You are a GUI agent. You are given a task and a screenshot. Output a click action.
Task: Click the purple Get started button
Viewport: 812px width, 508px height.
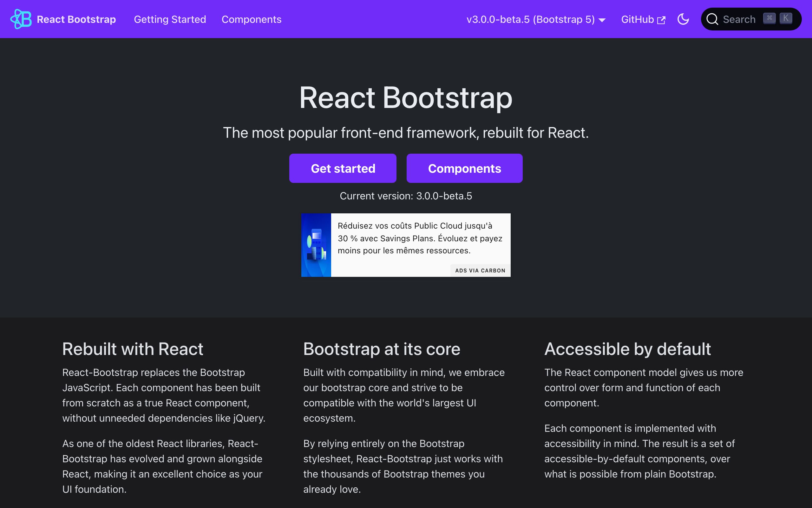pos(343,168)
